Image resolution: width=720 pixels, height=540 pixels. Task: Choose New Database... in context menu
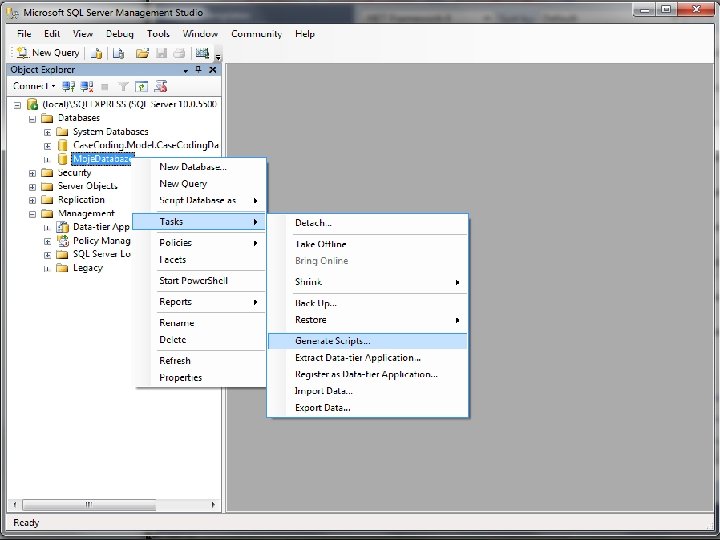[200, 167]
